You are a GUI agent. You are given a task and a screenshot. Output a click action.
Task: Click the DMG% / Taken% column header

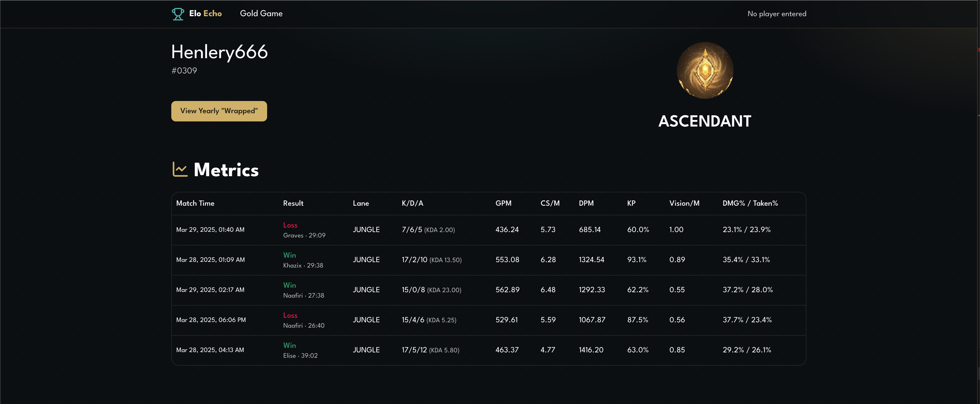[x=750, y=203]
